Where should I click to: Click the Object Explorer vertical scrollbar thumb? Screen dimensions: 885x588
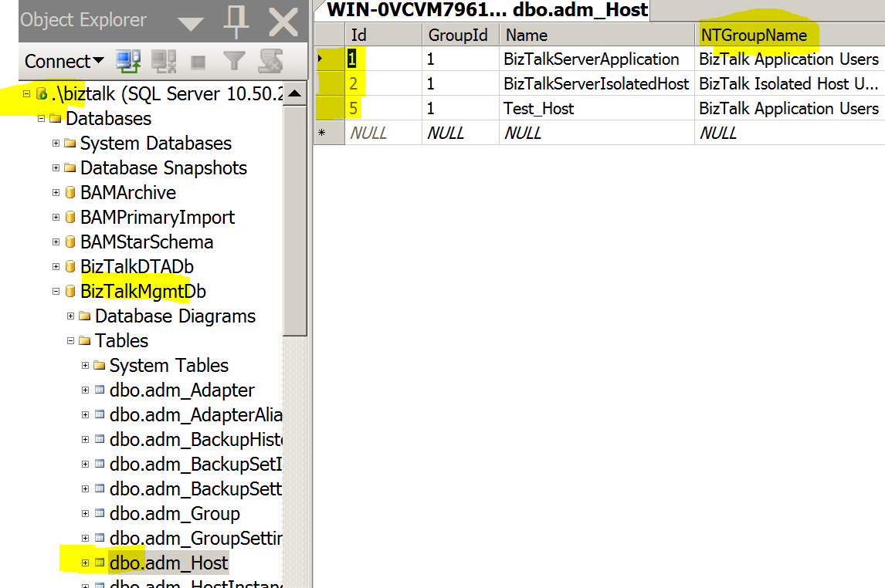(x=295, y=221)
